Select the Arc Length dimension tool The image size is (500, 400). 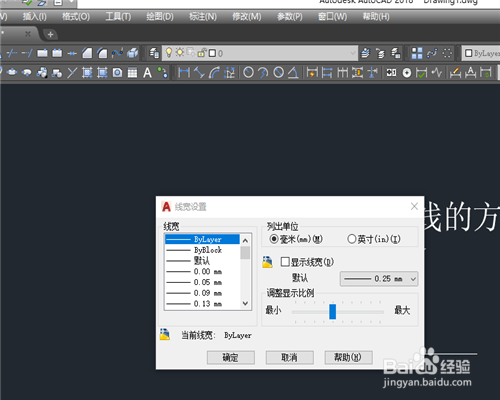tap(214, 72)
